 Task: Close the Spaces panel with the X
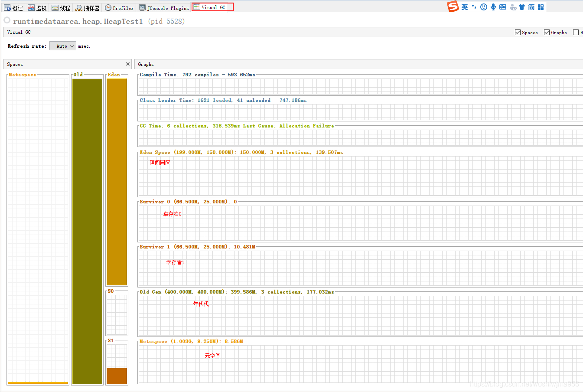tap(128, 64)
